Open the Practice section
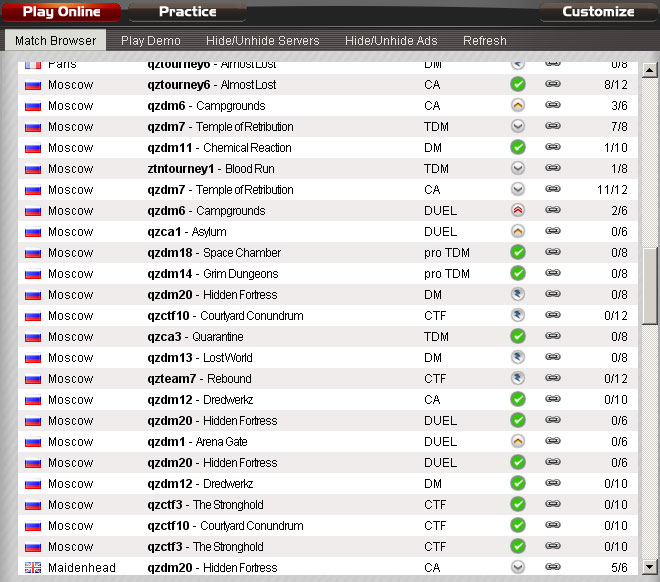 (x=187, y=12)
